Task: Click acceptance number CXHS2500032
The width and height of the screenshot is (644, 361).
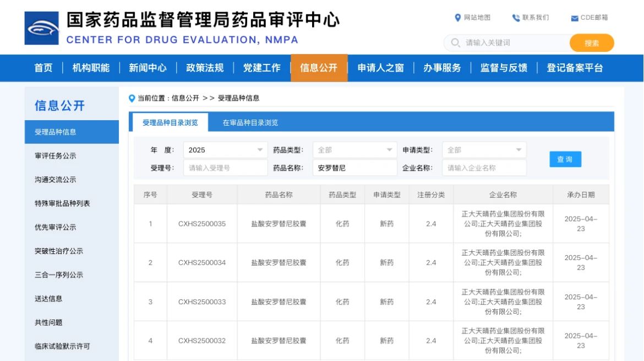Action: [202, 341]
